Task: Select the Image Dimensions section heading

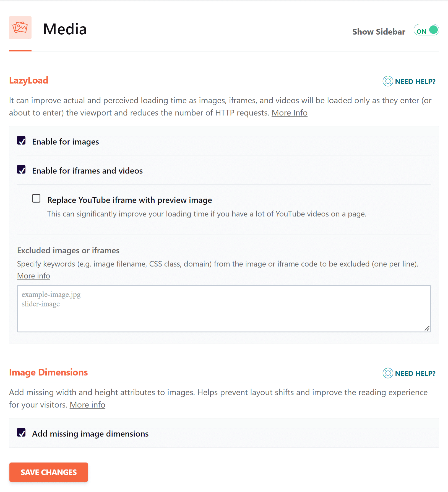Action: point(48,372)
